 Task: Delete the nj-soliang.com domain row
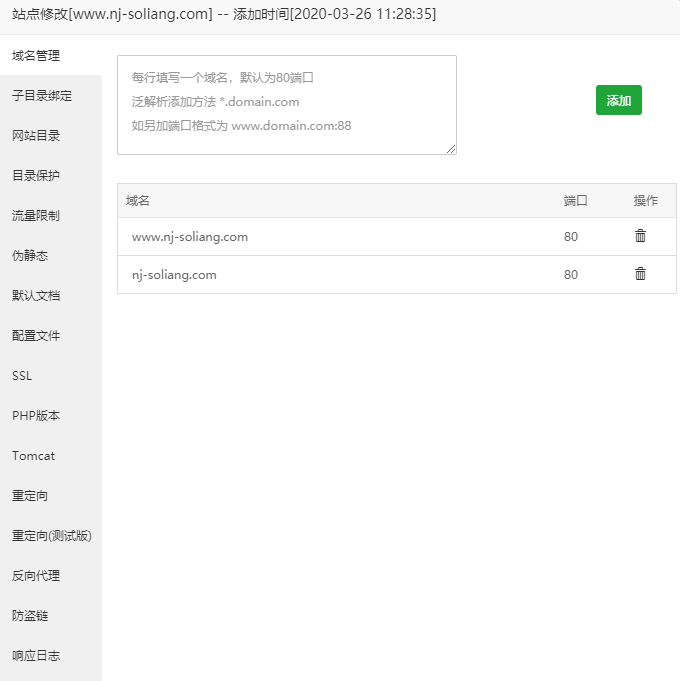click(x=640, y=274)
